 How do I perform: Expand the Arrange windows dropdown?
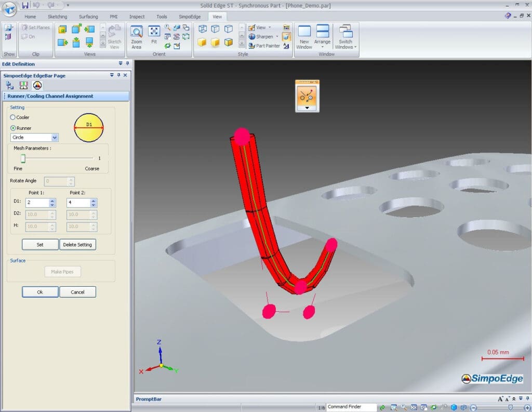[x=322, y=47]
